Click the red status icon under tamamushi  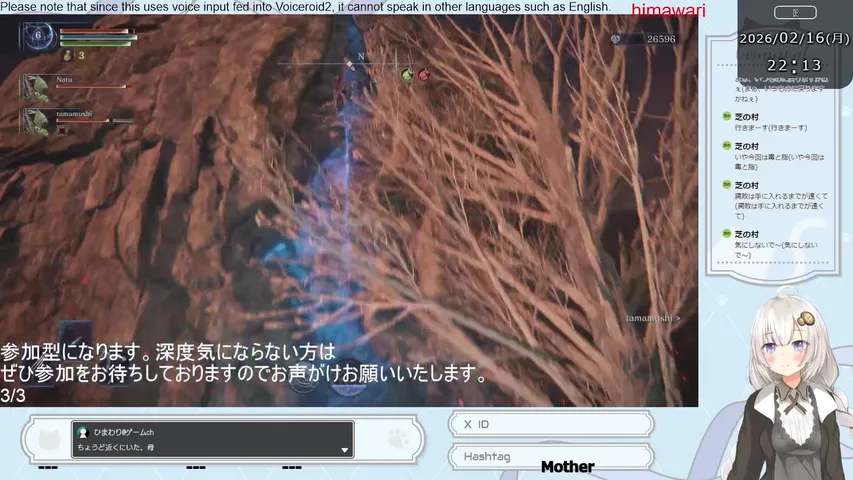(63, 131)
